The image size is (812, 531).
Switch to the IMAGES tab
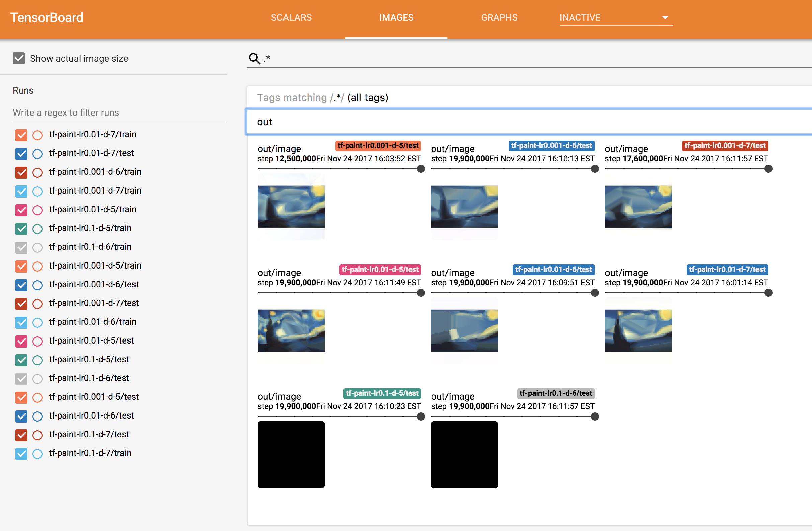pos(396,18)
